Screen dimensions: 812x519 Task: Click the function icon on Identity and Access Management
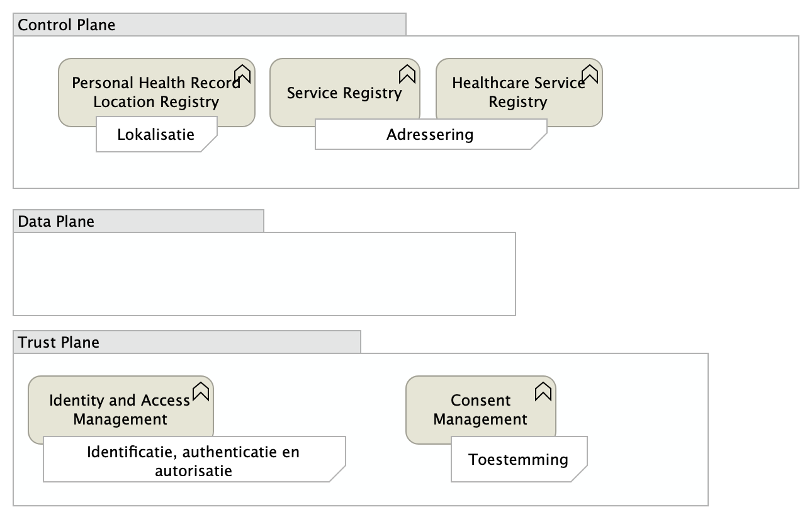click(201, 391)
